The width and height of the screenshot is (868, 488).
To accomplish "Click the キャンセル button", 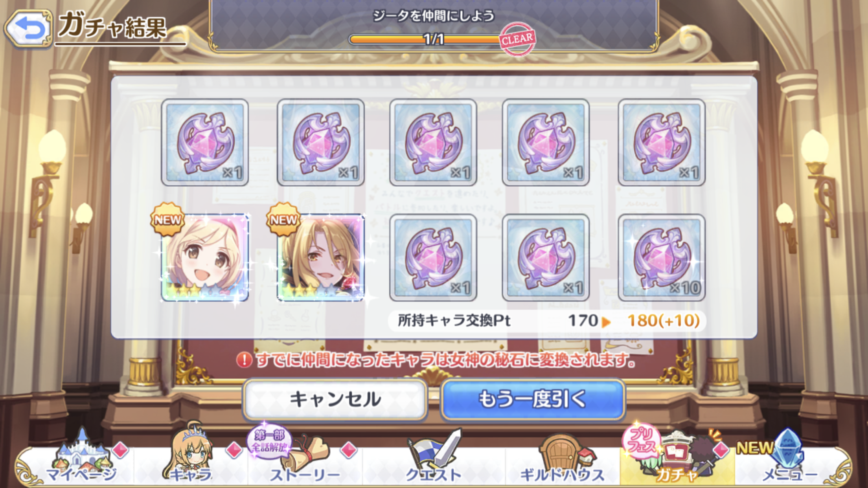I will 335,400.
